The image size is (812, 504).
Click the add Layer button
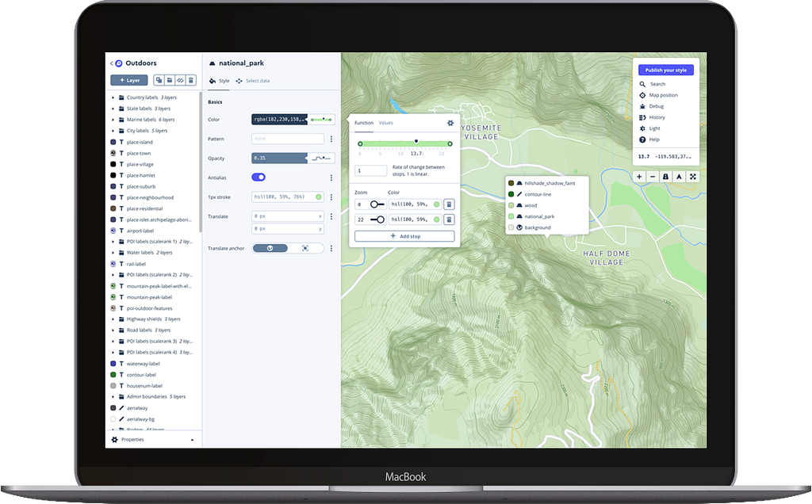[129, 80]
